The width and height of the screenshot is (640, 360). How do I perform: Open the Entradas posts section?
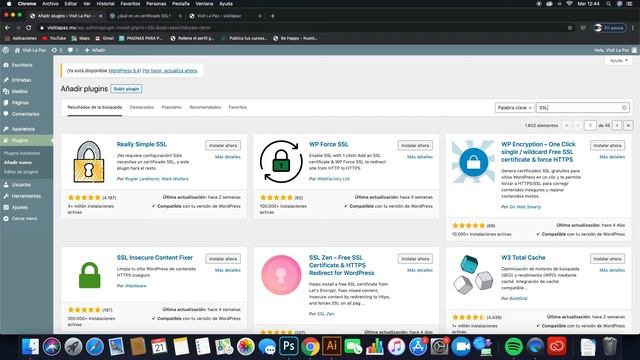pyautogui.click(x=21, y=80)
